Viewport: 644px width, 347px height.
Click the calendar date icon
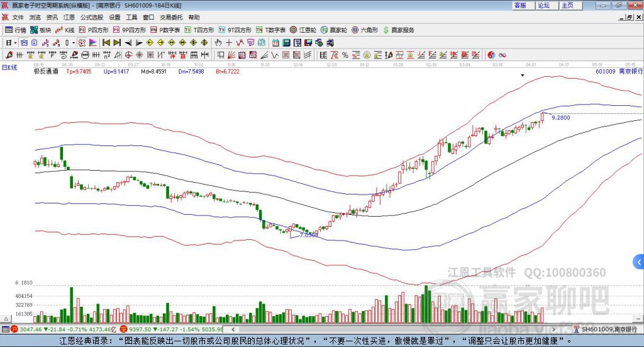[x=275, y=43]
